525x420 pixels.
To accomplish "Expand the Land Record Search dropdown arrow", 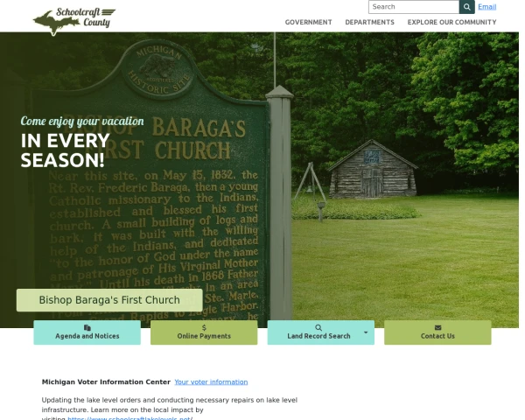I will 366,332.
